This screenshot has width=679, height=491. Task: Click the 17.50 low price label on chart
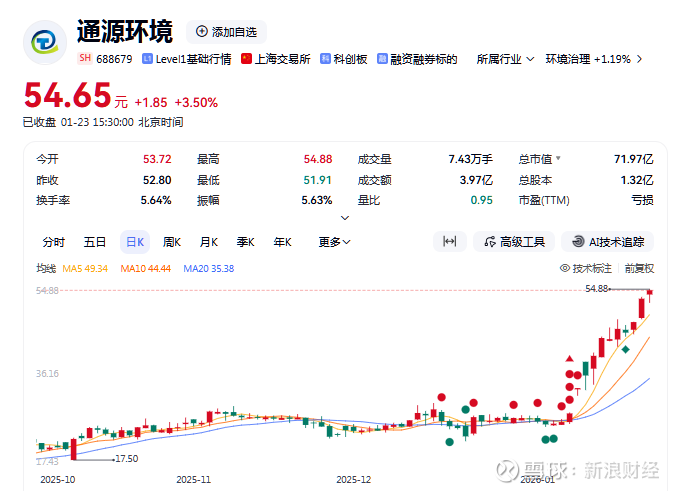tap(127, 459)
